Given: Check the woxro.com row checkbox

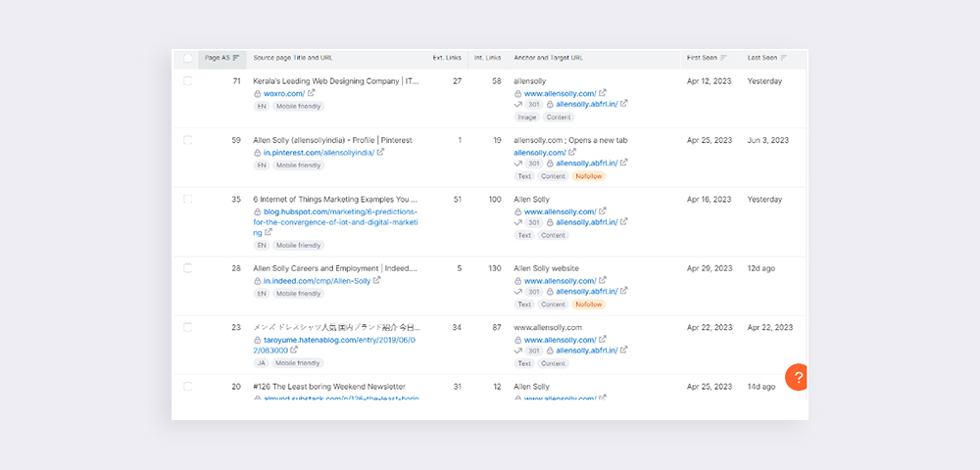Looking at the screenshot, I should click(x=187, y=81).
